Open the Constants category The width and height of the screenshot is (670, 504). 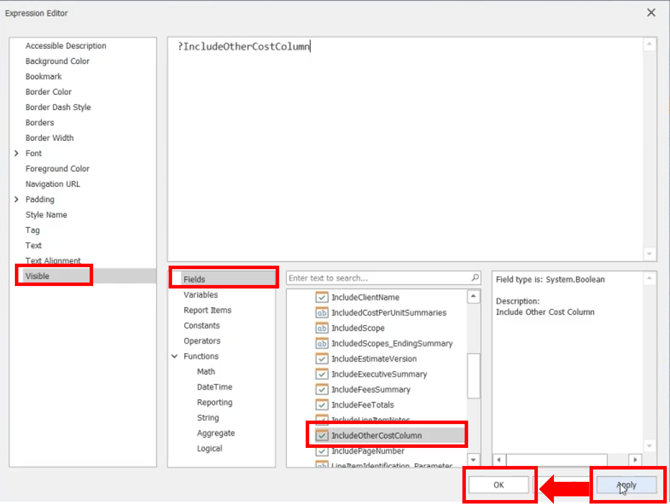[202, 325]
